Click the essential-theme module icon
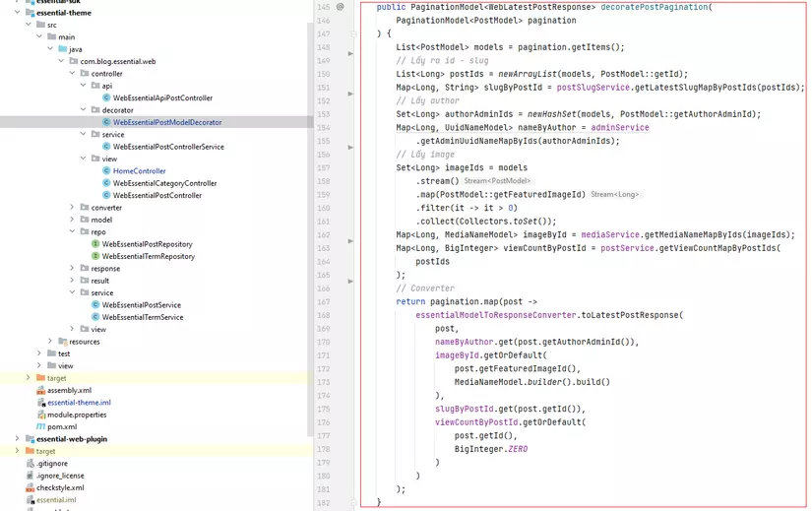812x511 pixels. click(x=29, y=13)
